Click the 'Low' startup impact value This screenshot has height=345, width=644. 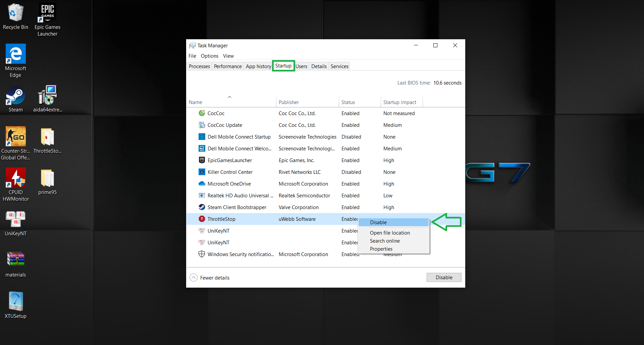point(388,195)
